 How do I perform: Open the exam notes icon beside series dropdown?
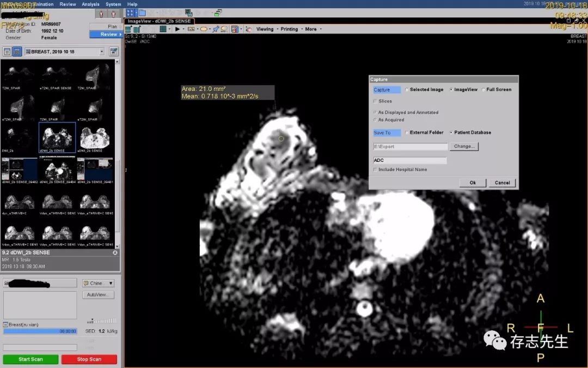point(114,52)
